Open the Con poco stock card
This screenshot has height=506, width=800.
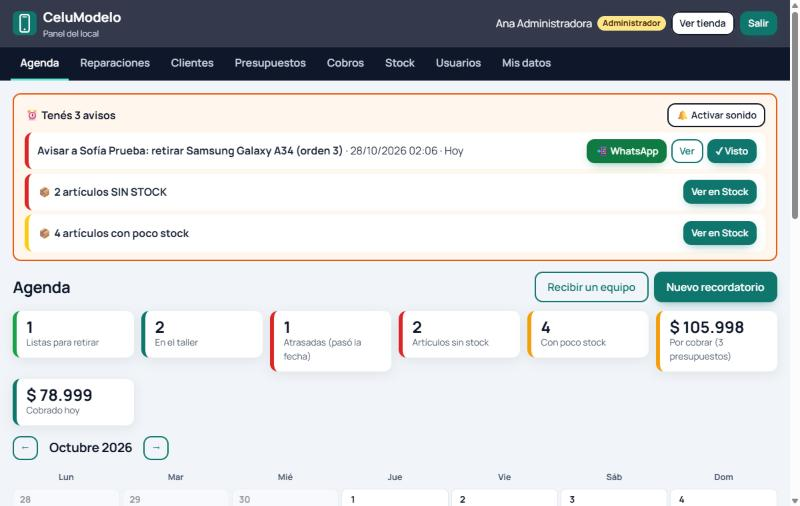coord(588,335)
